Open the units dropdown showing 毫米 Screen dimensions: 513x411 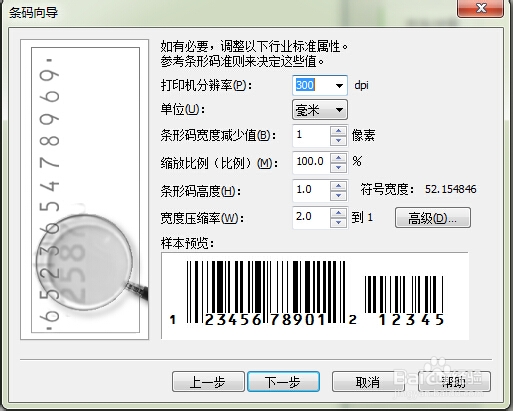[x=320, y=110]
